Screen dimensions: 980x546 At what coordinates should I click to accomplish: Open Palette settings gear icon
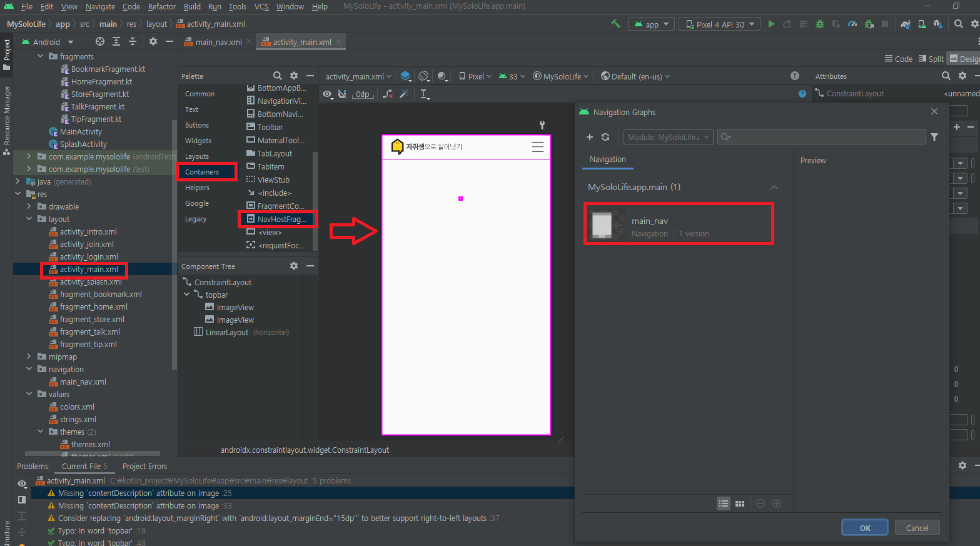click(x=294, y=76)
